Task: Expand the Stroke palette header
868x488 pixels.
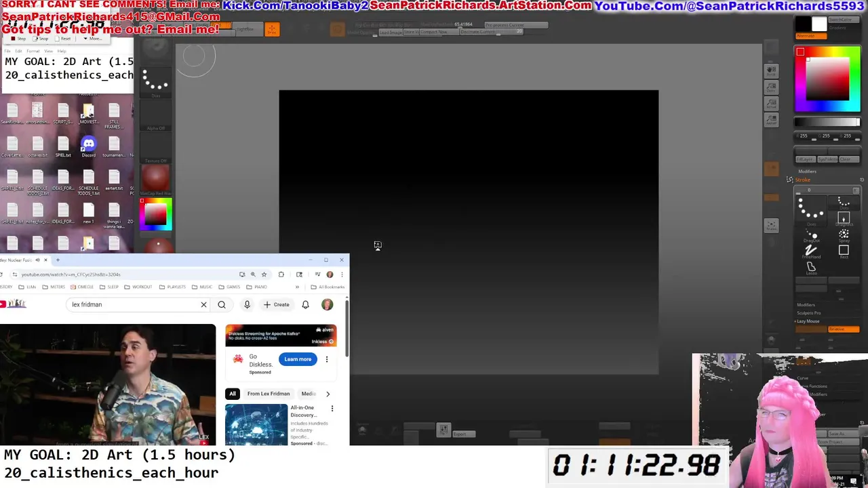Action: point(803,180)
